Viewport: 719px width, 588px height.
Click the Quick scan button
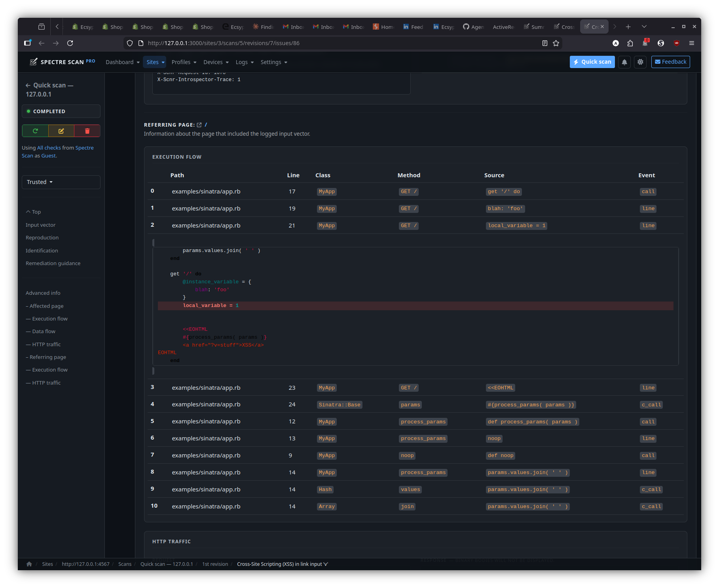coord(592,62)
